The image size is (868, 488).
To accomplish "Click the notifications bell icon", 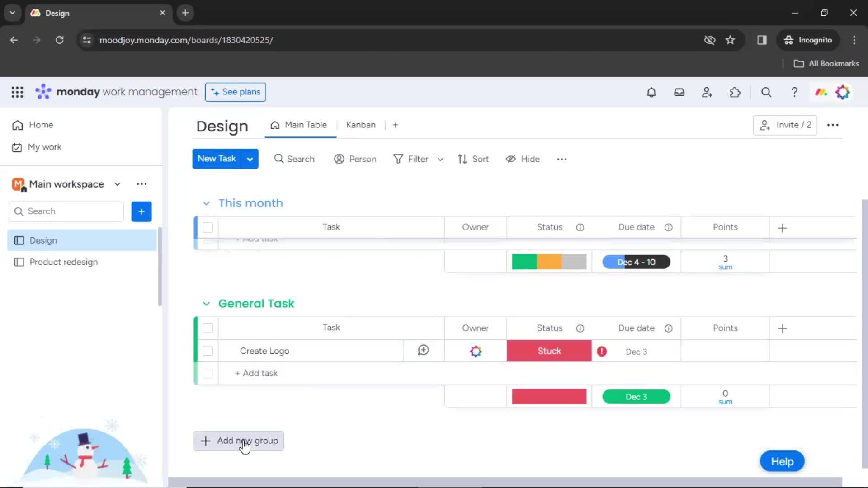I will coord(651,92).
